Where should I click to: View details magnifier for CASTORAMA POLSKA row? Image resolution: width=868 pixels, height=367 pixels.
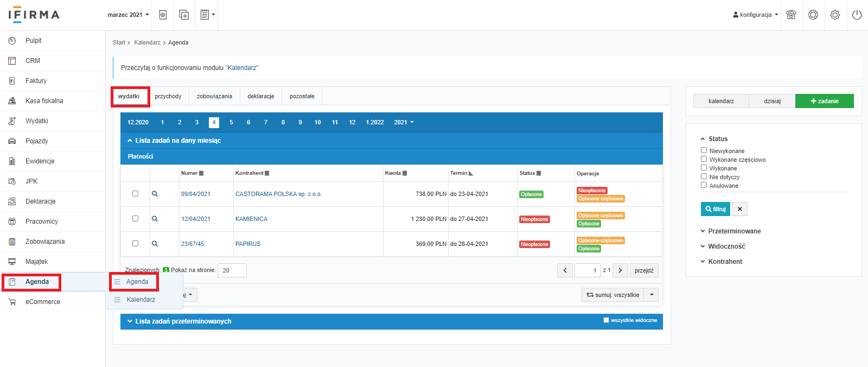point(155,194)
